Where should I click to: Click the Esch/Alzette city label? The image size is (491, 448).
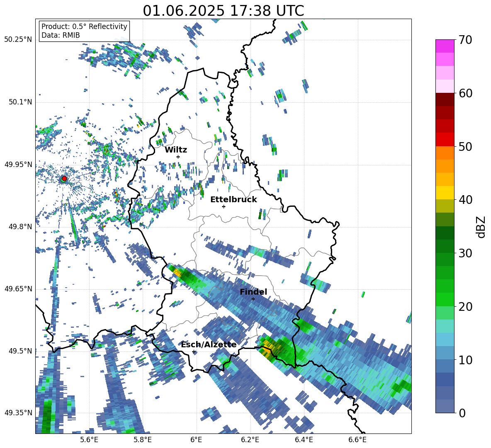pyautogui.click(x=209, y=345)
